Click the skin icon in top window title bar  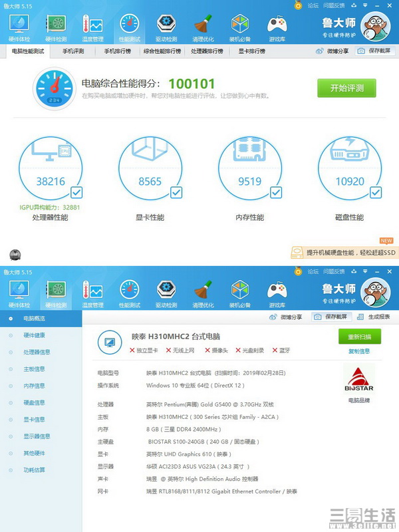[354, 5]
